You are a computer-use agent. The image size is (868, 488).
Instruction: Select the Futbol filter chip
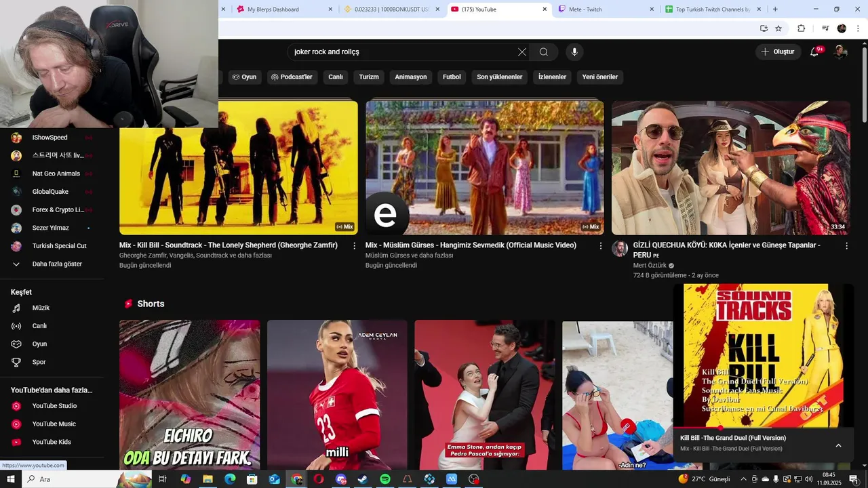pos(452,77)
